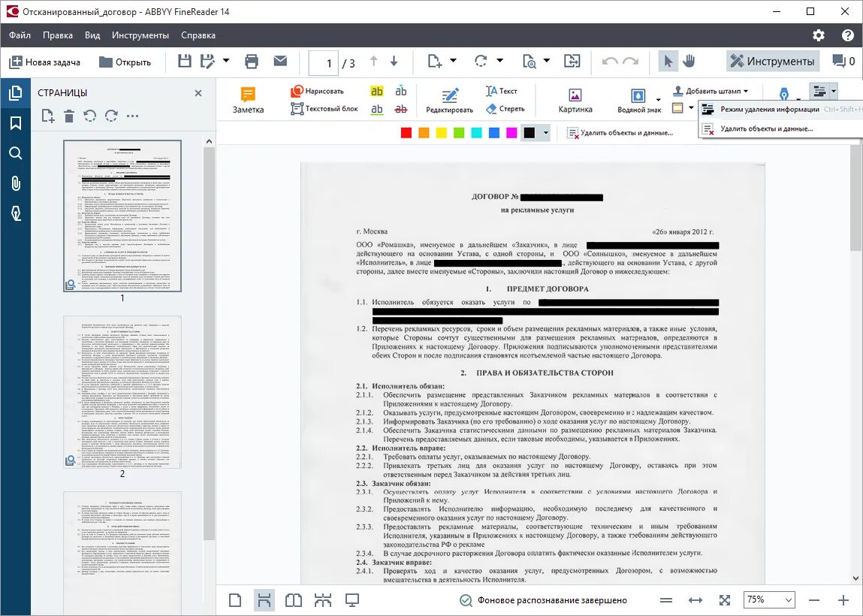The image size is (863, 616).
Task: Open the digital signatures sidebar panel
Action: pos(16,213)
